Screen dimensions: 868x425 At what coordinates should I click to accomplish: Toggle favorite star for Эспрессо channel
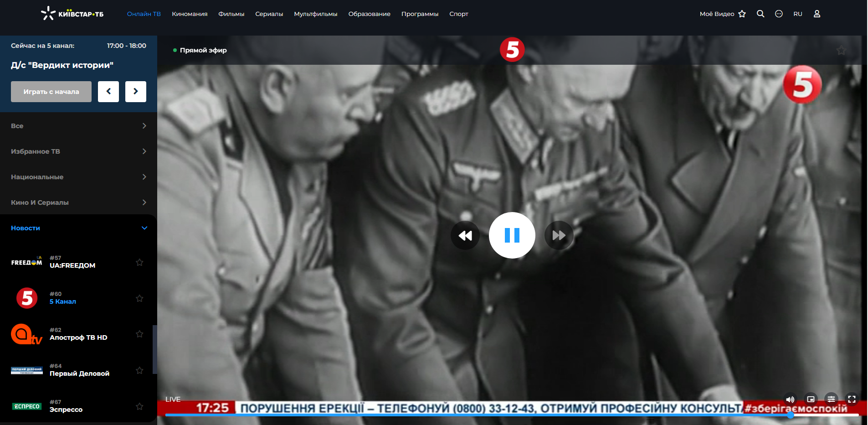pos(139,406)
